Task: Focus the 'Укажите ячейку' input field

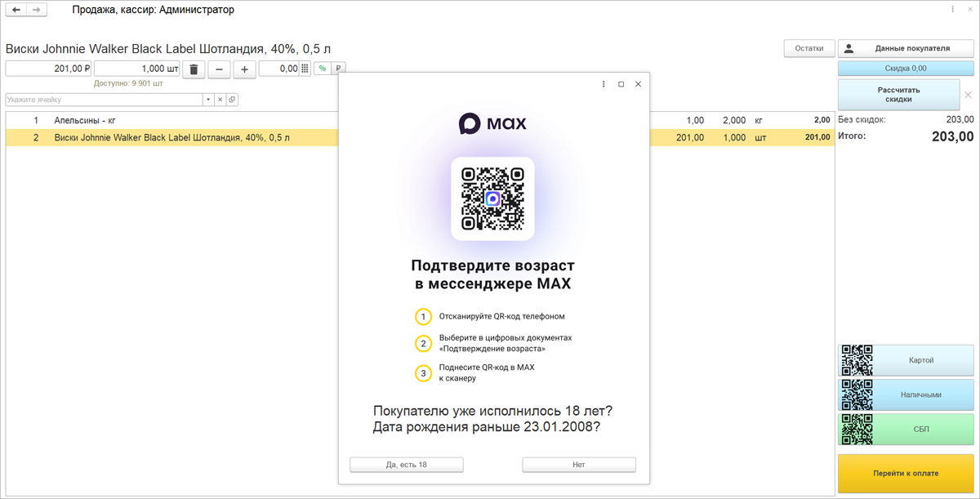Action: pos(105,100)
